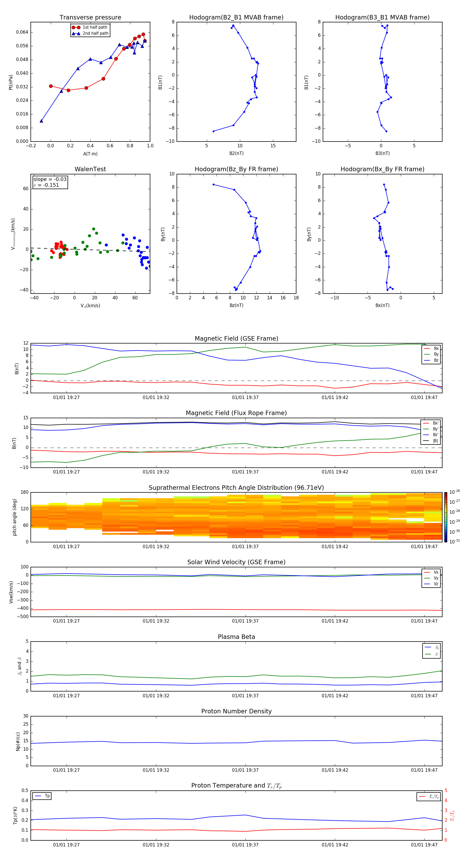Viewport: 473px width, 868px height.
Task: Click the 'B3(nT)' x-axis label
Action: point(382,153)
